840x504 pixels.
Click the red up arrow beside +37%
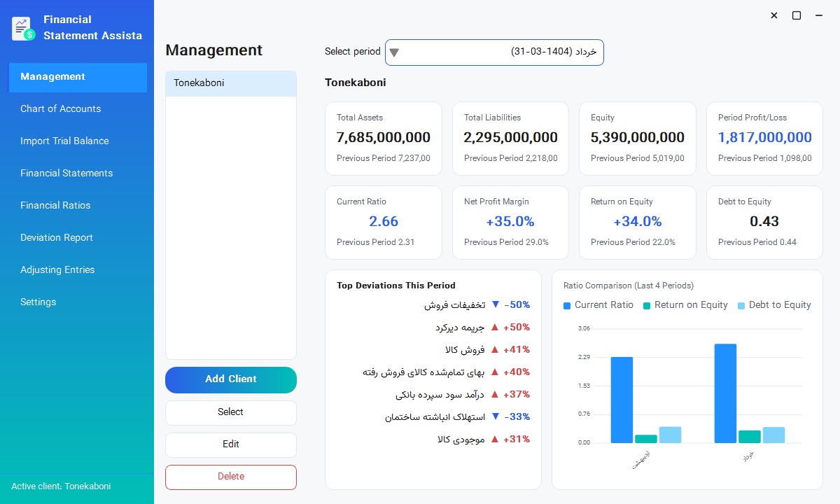point(494,394)
